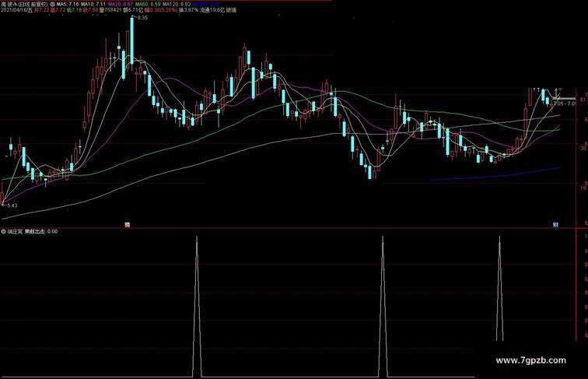Screen dimensions: 588x379
Task: Select the MA120: 6.82 label
Action: click(177, 4)
